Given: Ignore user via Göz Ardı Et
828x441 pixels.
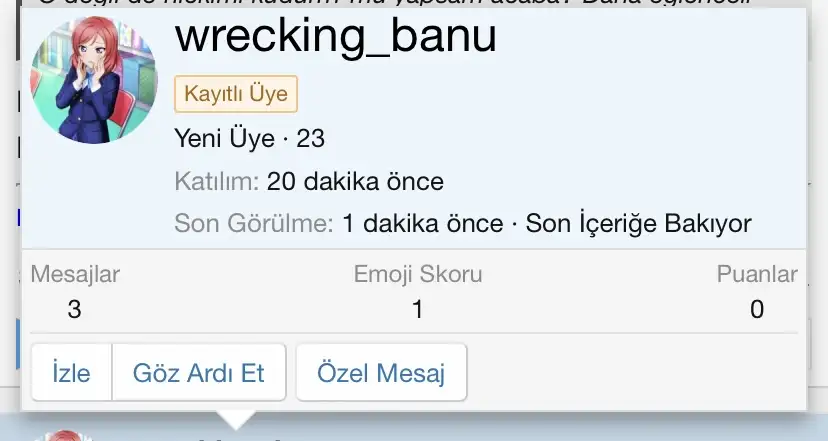Looking at the screenshot, I should (x=199, y=372).
